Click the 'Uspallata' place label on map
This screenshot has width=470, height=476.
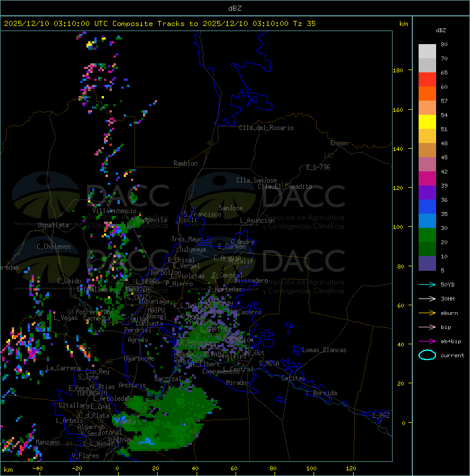click(x=54, y=225)
